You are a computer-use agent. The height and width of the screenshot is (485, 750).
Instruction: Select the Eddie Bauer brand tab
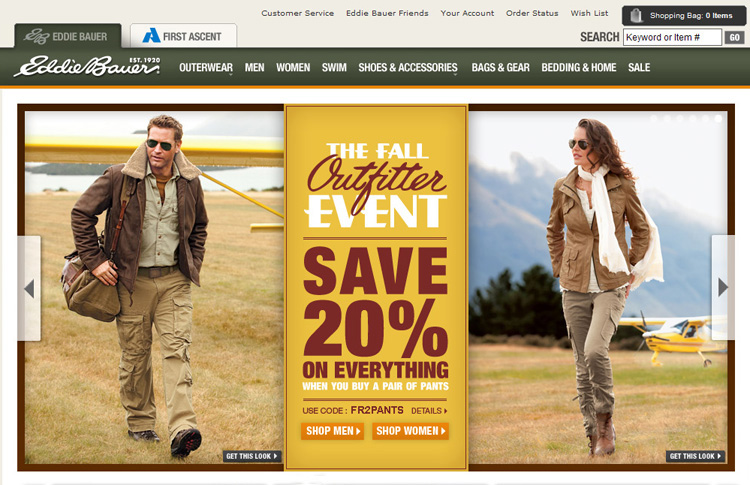pos(67,36)
